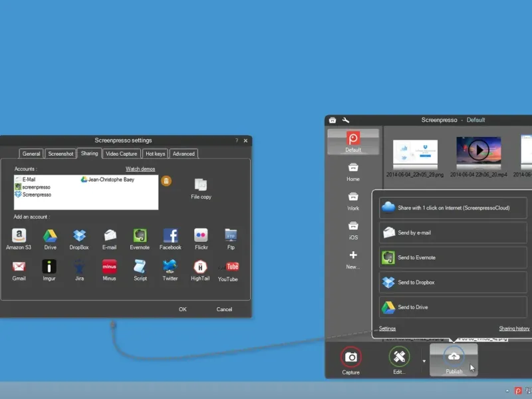The image size is (532, 399).
Task: Select the Jean-Christophe Baey account
Action: coord(108,179)
